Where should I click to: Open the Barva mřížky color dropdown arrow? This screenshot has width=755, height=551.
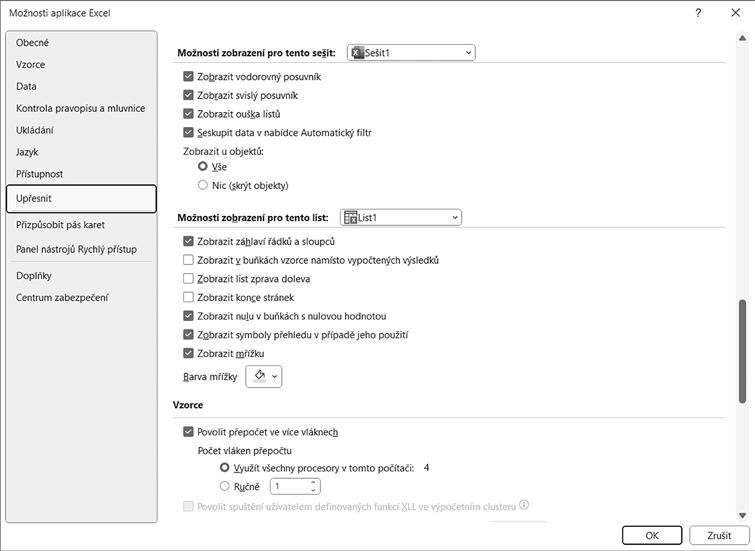[275, 376]
